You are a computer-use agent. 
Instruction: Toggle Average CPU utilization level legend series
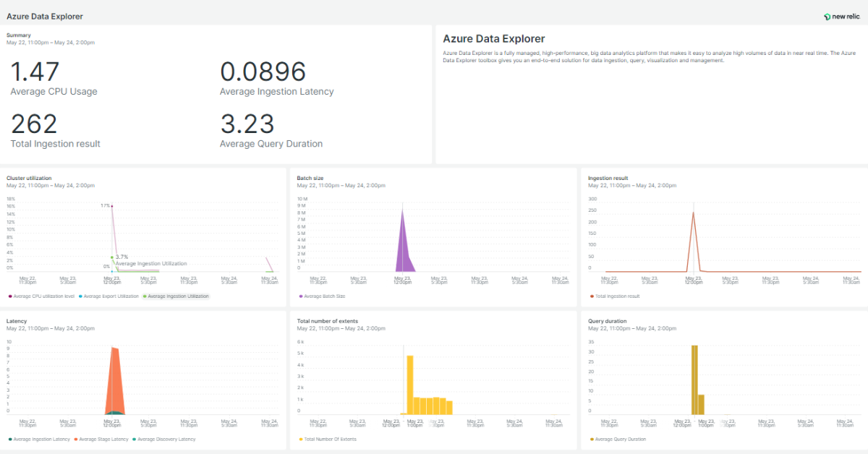(41, 296)
